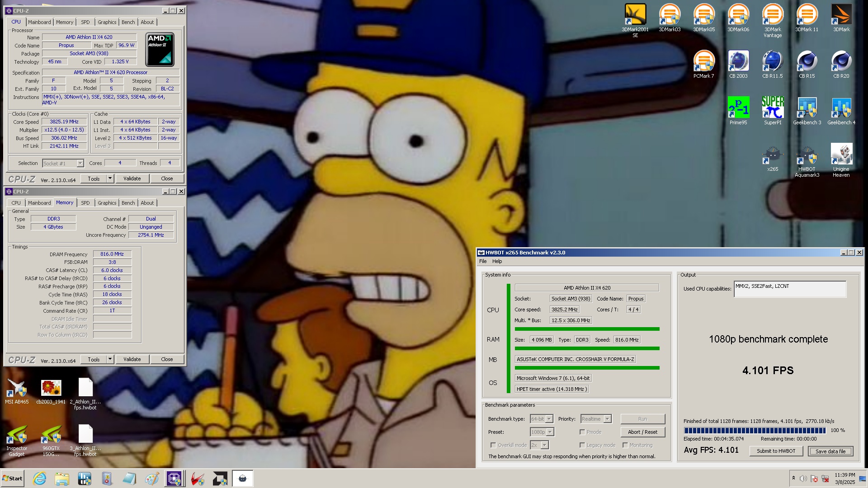Open Windows Explorer folder in taskbar
This screenshot has height=488, width=868.
click(62, 479)
